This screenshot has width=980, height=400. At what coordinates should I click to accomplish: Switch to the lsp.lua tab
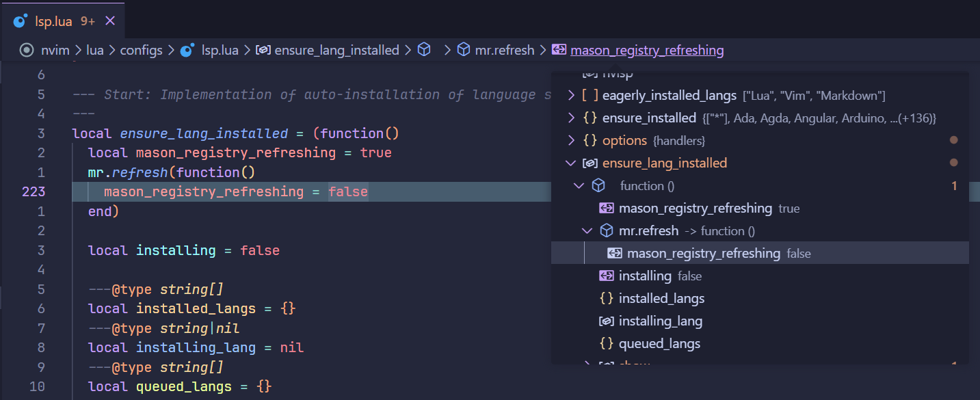tap(53, 21)
